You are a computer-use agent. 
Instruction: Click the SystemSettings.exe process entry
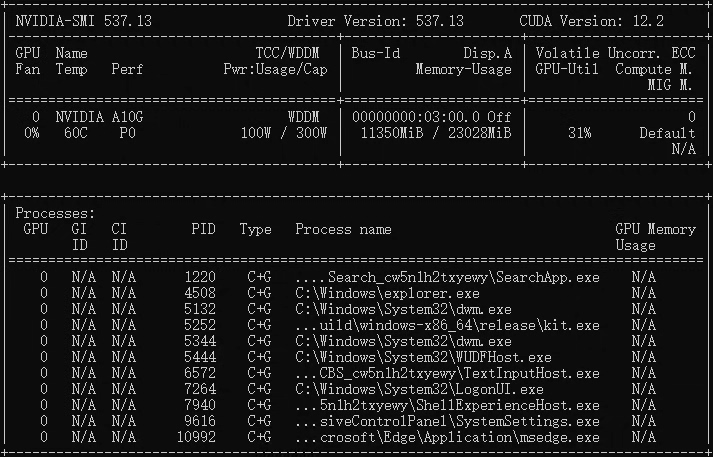coord(447,421)
